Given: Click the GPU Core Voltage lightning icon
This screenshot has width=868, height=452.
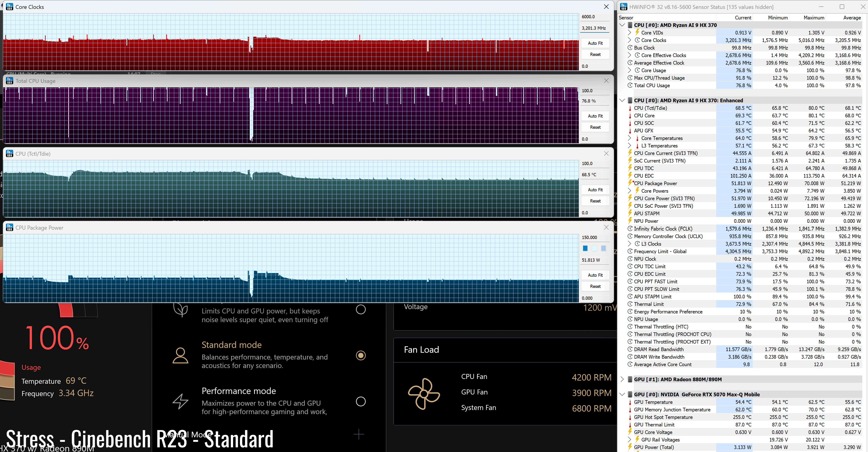Looking at the screenshot, I should (x=630, y=432).
